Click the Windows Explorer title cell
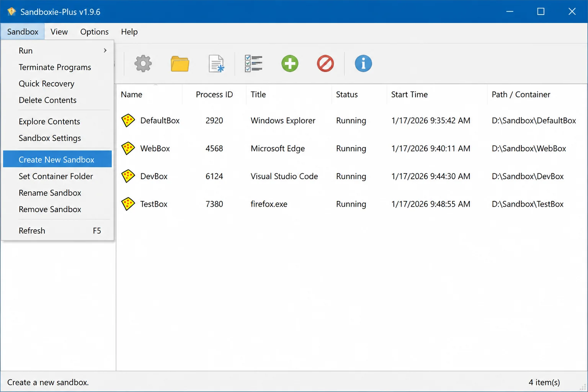This screenshot has height=392, width=588. pos(283,121)
